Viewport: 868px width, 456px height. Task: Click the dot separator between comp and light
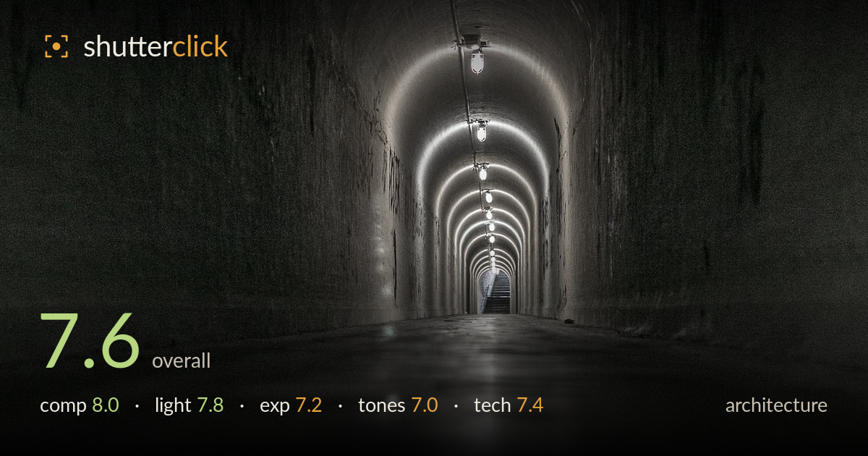point(137,406)
